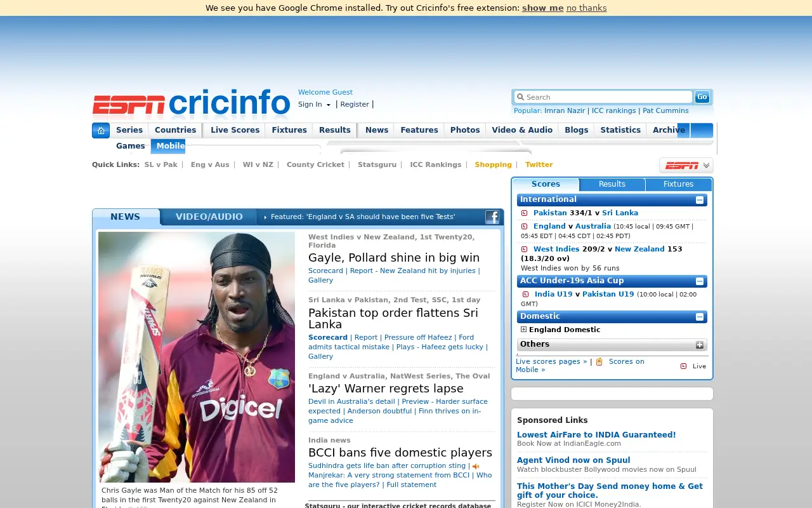
Task: Click the live icon beside West Indies 209/2
Action: click(x=525, y=250)
